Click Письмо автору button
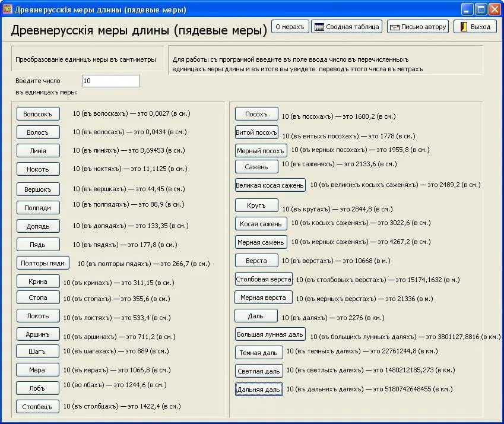Image resolution: width=504 pixels, height=424 pixels. [x=418, y=27]
